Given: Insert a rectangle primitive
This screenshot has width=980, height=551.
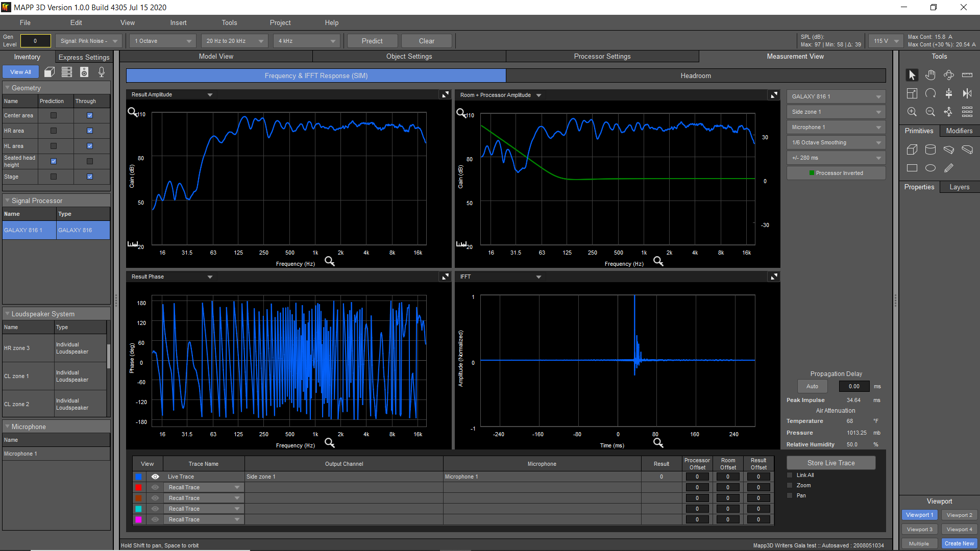Looking at the screenshot, I should coord(912,168).
